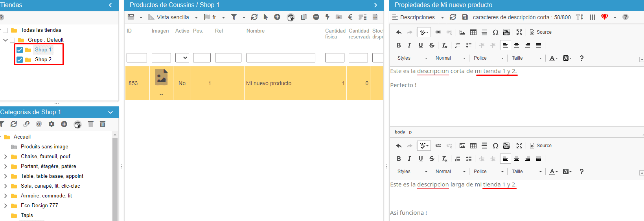Open the Vista sencilla view dropdown
The width and height of the screenshot is (644, 221).
(173, 17)
